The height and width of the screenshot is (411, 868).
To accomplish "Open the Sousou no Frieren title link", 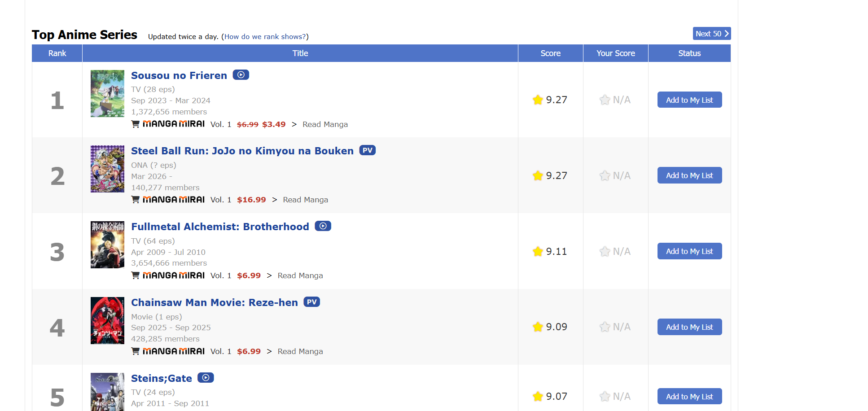I will point(179,75).
